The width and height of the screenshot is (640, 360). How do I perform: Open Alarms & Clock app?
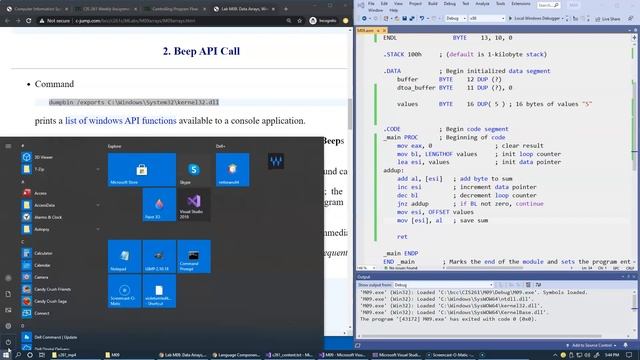click(x=59, y=217)
